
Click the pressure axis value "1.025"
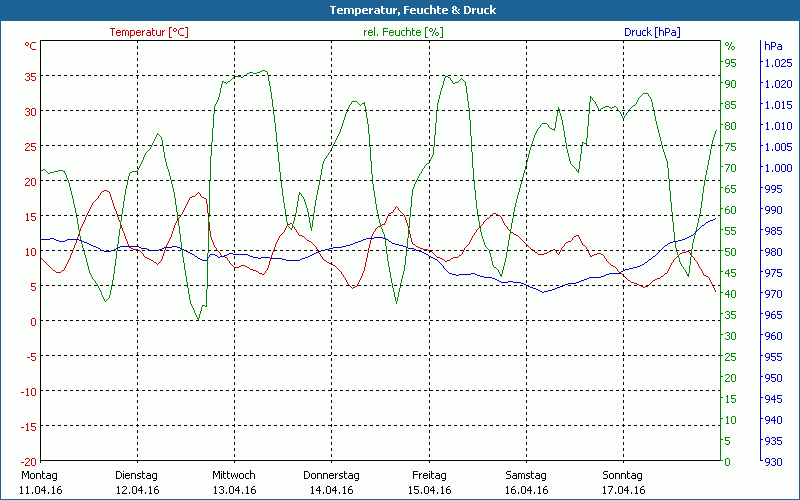point(778,63)
